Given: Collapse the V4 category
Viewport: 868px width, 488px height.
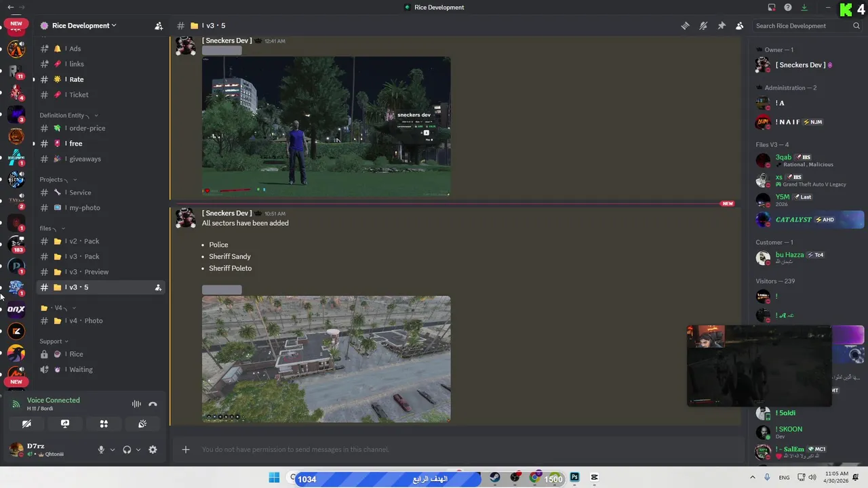Looking at the screenshot, I should click(58, 308).
